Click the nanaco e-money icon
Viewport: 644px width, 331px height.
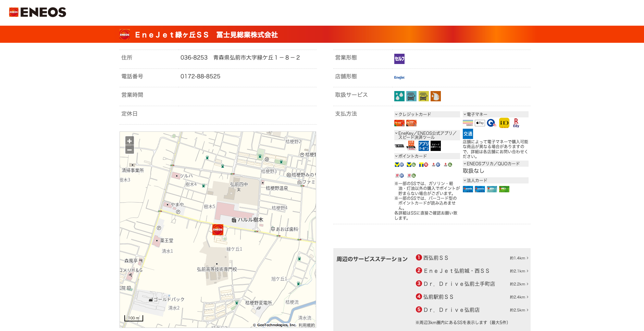(468, 123)
